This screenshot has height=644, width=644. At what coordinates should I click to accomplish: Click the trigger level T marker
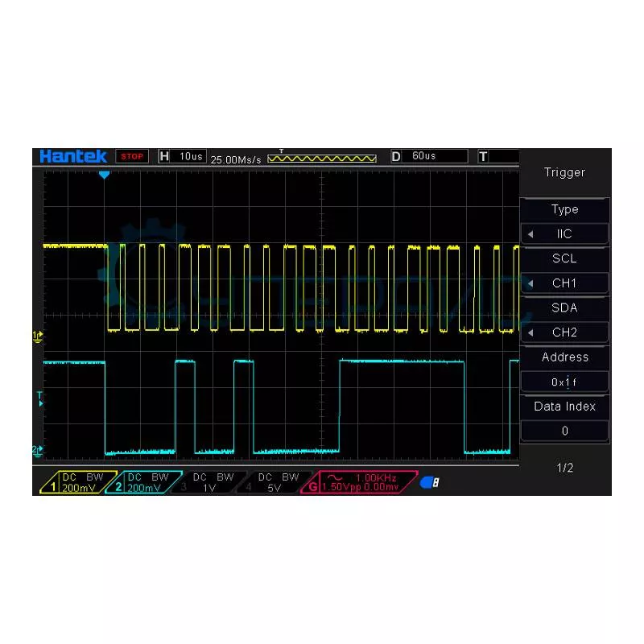click(x=38, y=396)
